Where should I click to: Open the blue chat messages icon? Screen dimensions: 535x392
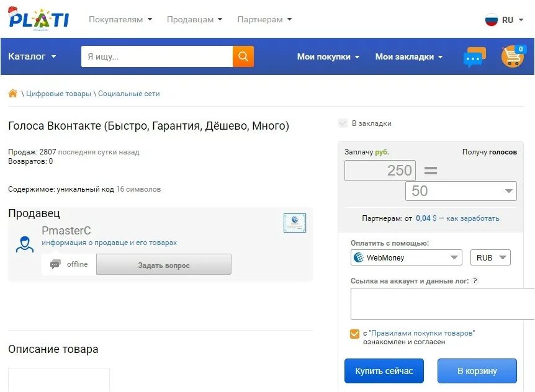475,57
